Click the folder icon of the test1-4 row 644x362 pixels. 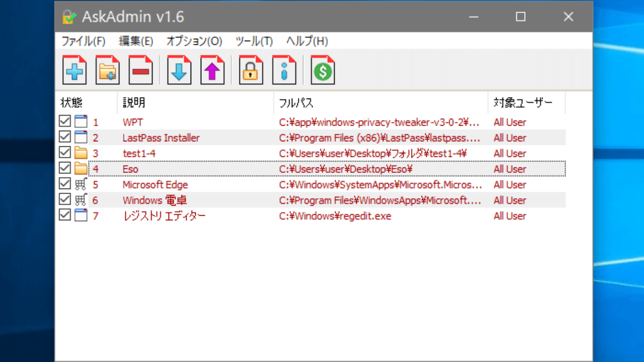[x=81, y=153]
